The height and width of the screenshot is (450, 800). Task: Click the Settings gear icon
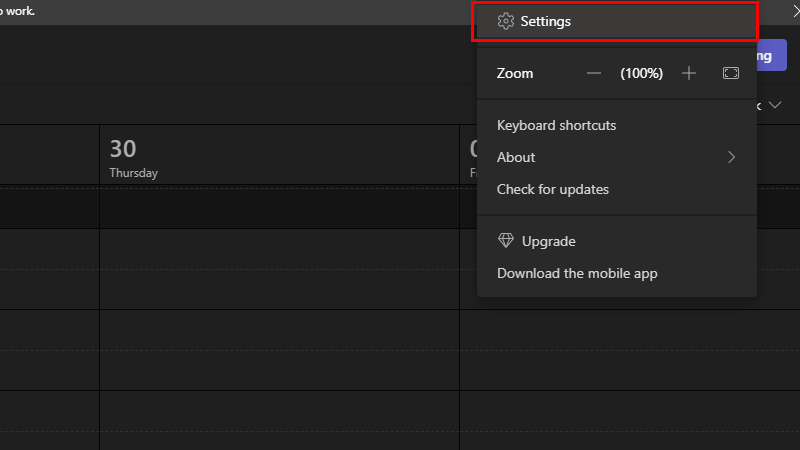click(506, 21)
